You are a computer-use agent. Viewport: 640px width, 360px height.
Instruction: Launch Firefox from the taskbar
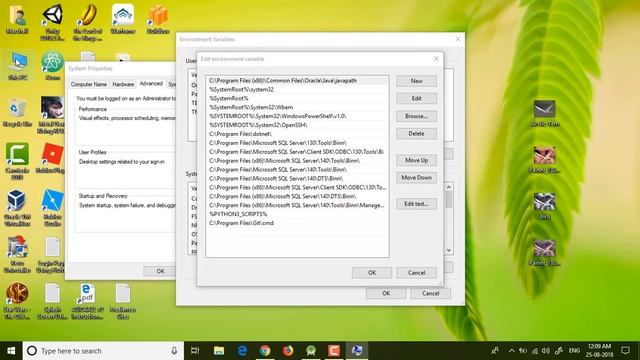[288, 351]
